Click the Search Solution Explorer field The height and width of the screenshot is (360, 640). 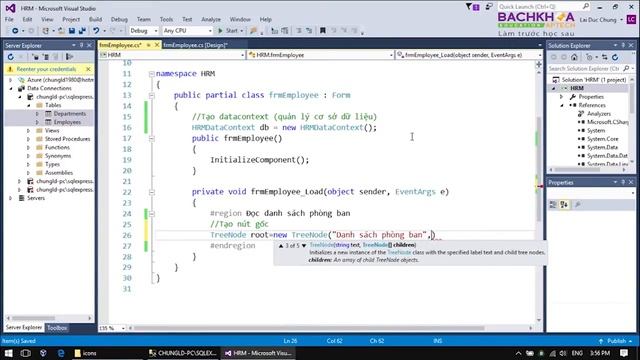point(587,69)
